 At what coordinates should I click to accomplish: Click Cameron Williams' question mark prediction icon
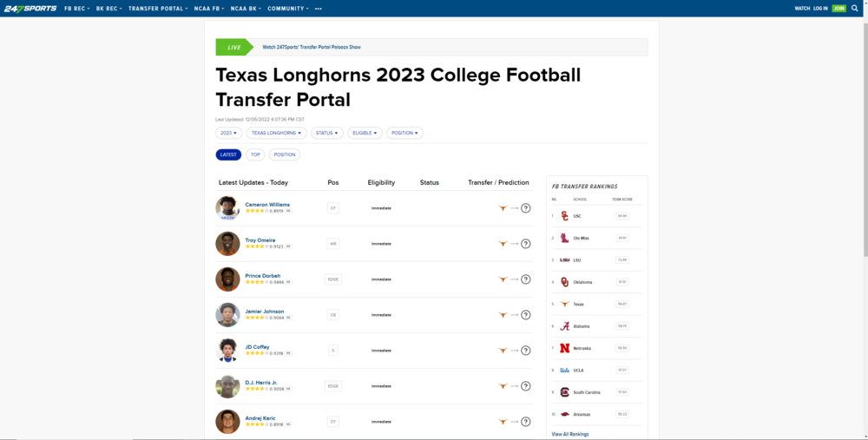pos(525,208)
